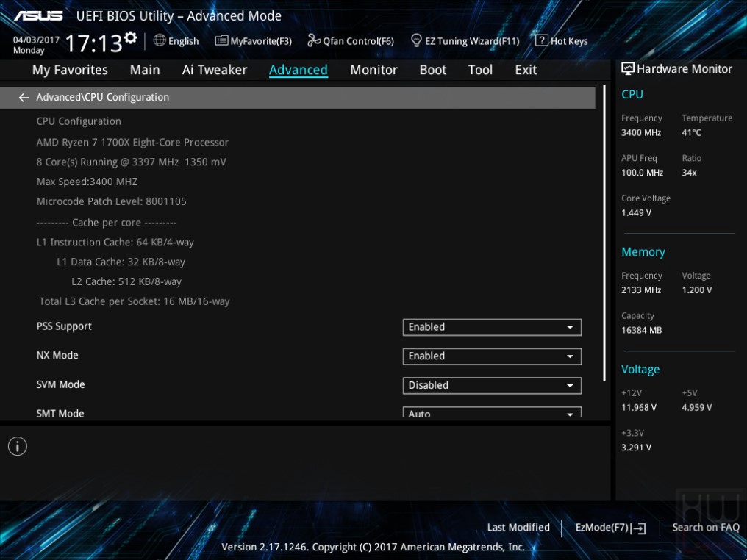Switch to EzMode(F7)
This screenshot has height=560, width=747.
[x=610, y=528]
